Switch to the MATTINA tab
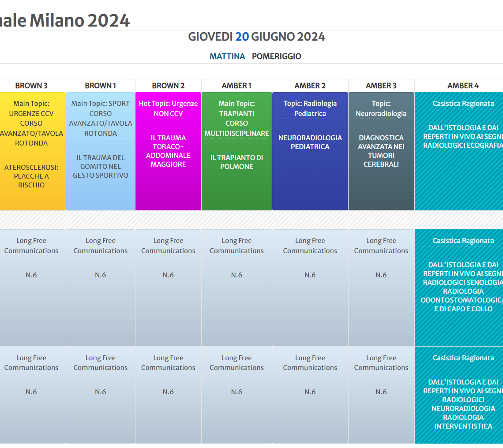This screenshot has width=503, height=448. pyautogui.click(x=227, y=56)
